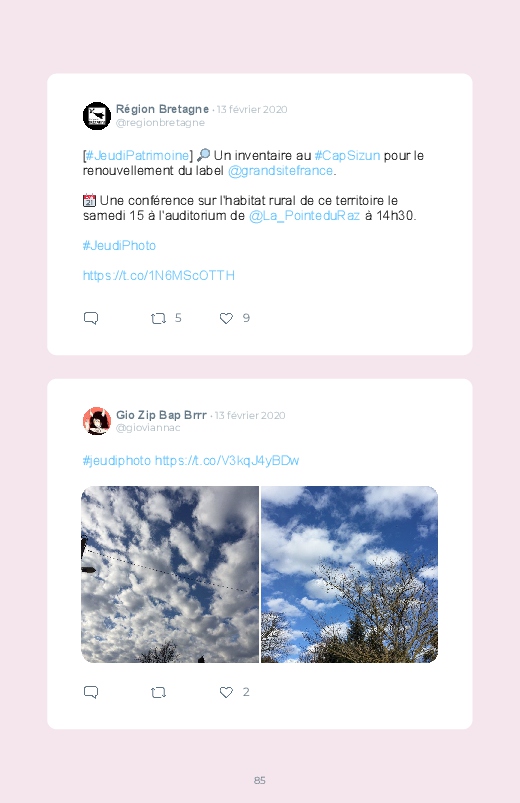The image size is (520, 803).
Task: Click the Gio Zip Bap Brrr avatar
Action: tap(97, 421)
